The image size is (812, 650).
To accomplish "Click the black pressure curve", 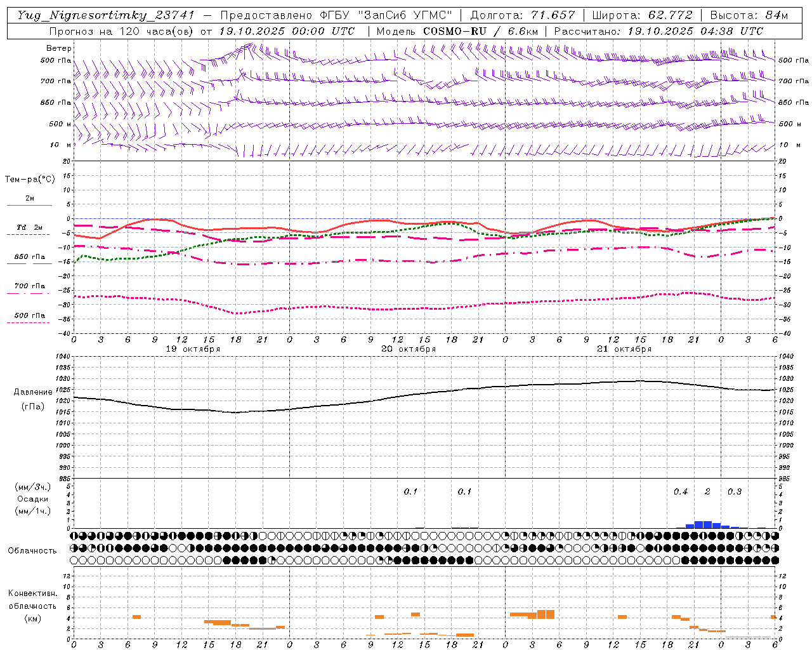I will point(425,394).
